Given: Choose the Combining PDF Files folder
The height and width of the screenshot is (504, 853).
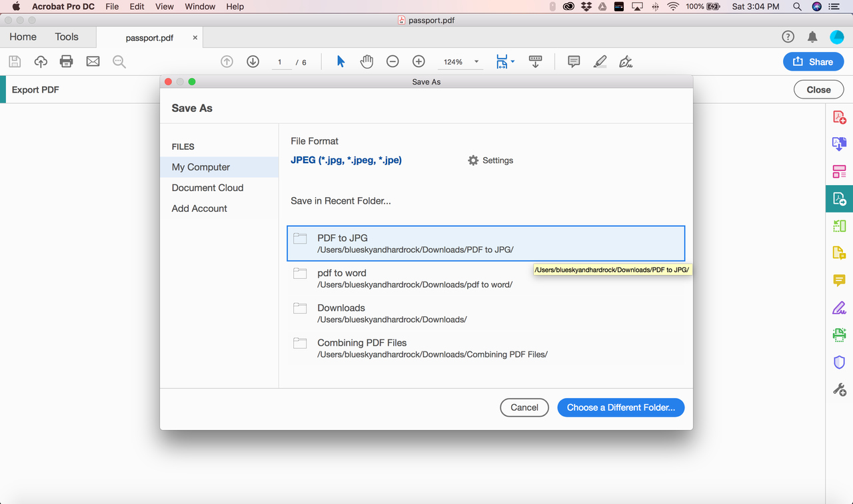Looking at the screenshot, I should tap(486, 348).
